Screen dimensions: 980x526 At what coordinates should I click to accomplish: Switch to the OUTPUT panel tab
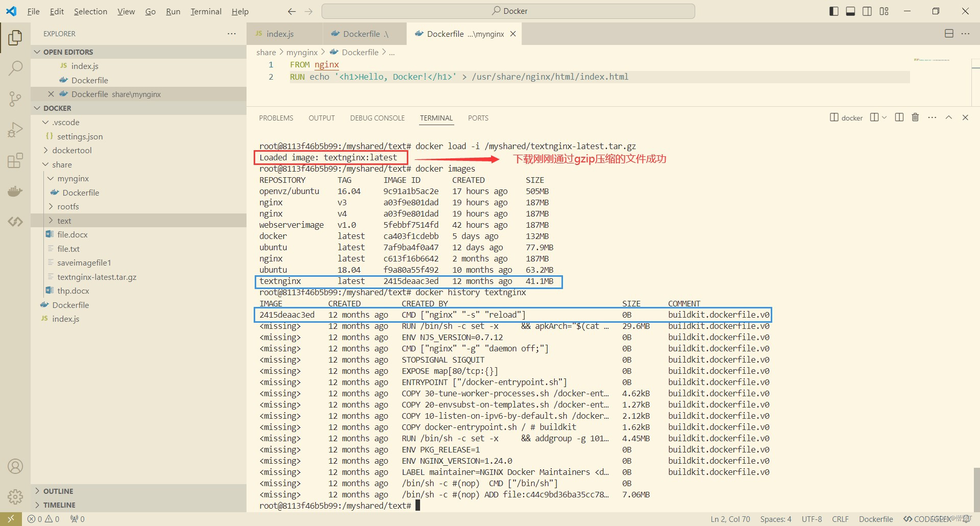click(x=322, y=118)
